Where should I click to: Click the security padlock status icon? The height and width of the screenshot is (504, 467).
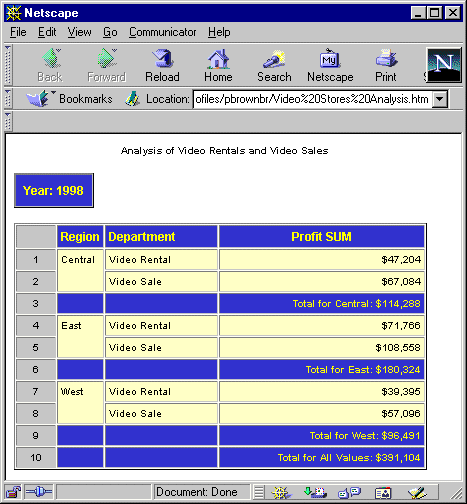(x=13, y=492)
